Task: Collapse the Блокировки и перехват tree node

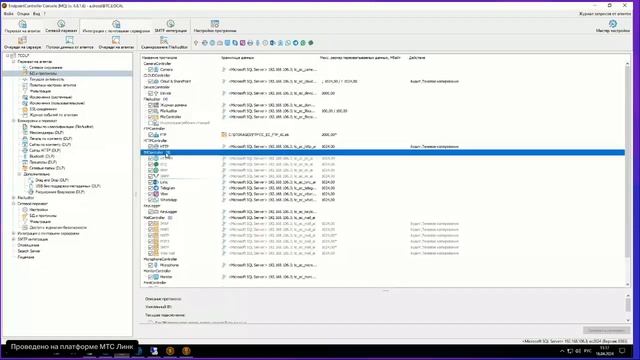Action: pos(13,121)
